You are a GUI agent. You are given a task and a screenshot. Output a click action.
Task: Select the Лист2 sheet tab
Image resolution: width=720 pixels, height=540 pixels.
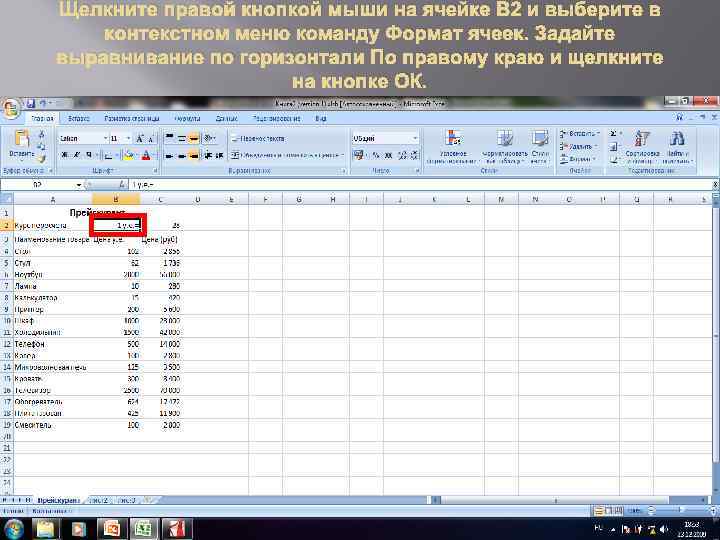[99, 500]
